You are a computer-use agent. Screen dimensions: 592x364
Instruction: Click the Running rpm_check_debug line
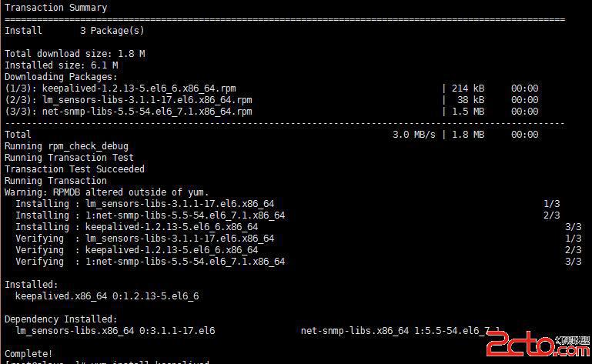[x=66, y=146]
